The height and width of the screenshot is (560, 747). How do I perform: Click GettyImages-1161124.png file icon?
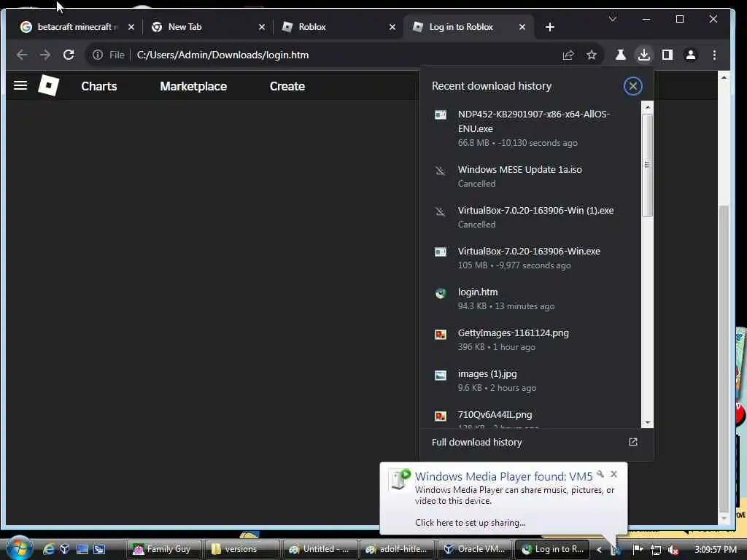click(x=440, y=334)
